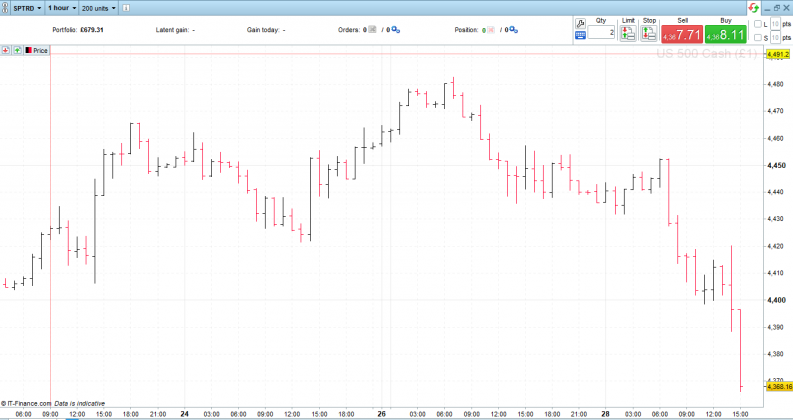Restore the chart window size
This screenshot has height=420, width=793.
[x=777, y=8]
